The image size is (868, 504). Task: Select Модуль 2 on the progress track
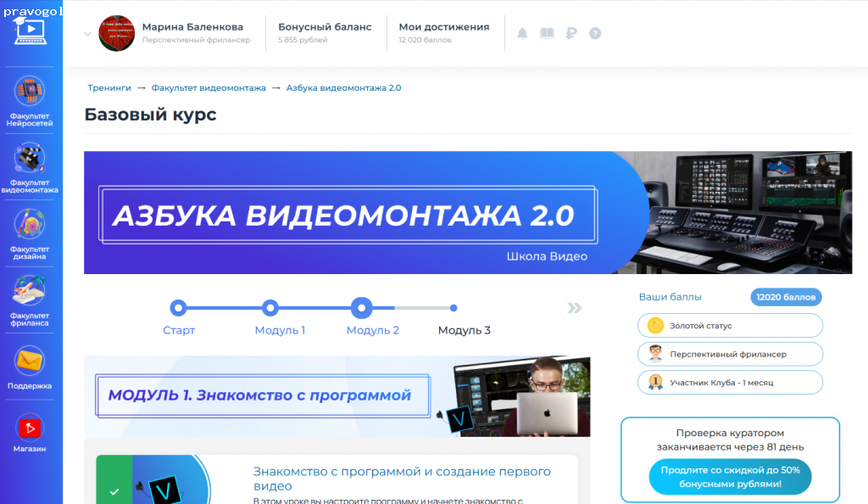pos(362,308)
